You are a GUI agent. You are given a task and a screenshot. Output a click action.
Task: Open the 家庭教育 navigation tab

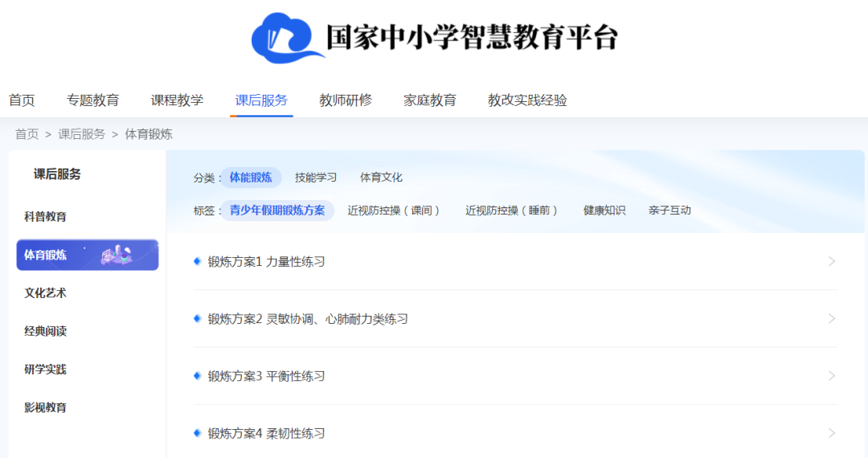[x=429, y=100]
